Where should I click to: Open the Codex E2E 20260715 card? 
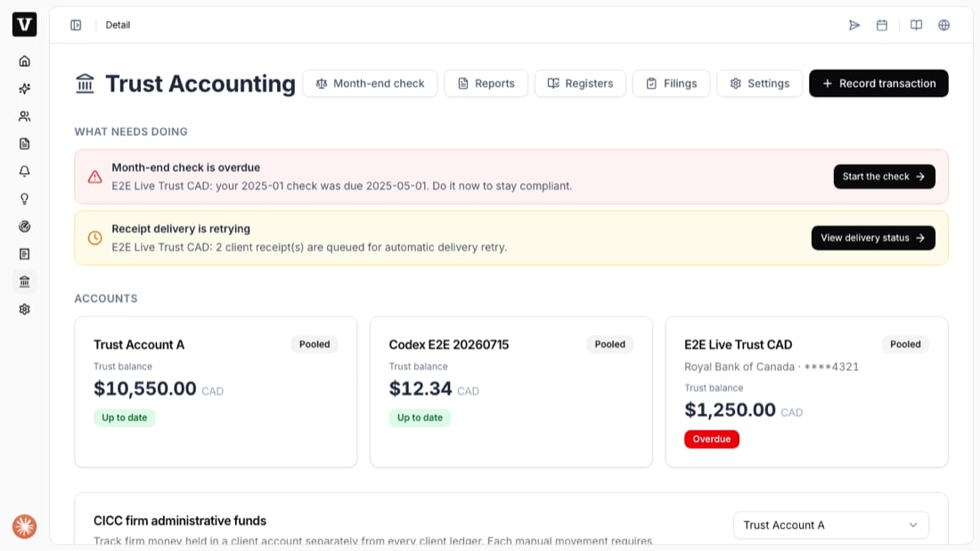pos(511,391)
